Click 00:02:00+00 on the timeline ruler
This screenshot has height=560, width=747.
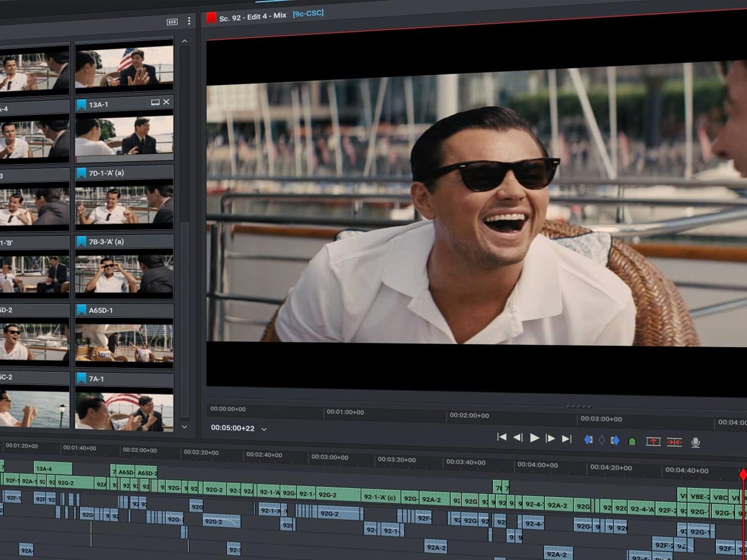click(139, 450)
